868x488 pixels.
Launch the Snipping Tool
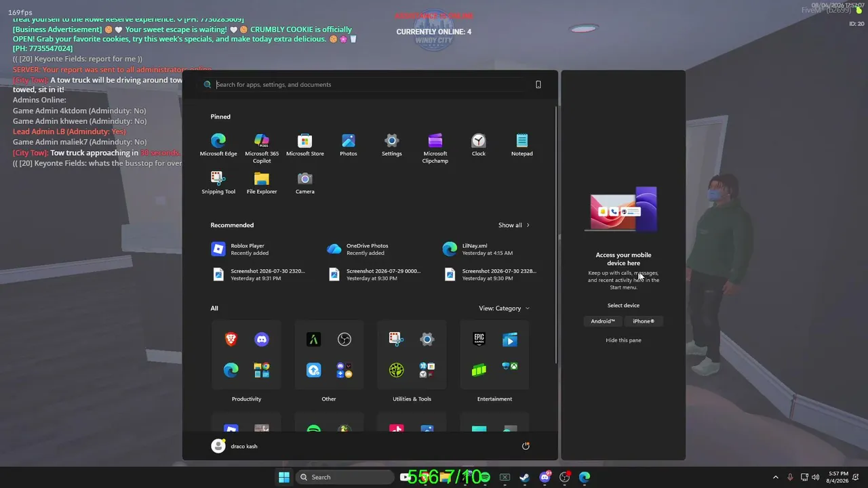pos(218,183)
